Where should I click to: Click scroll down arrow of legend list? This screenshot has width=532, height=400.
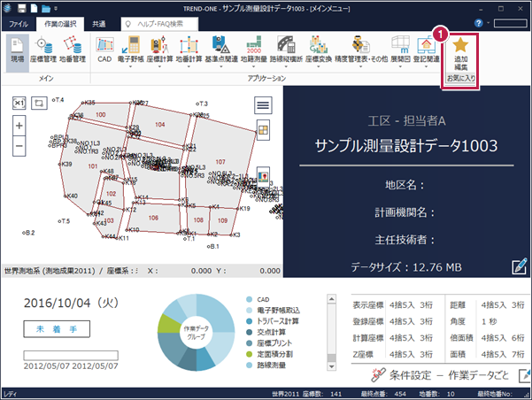pyautogui.click(x=331, y=366)
